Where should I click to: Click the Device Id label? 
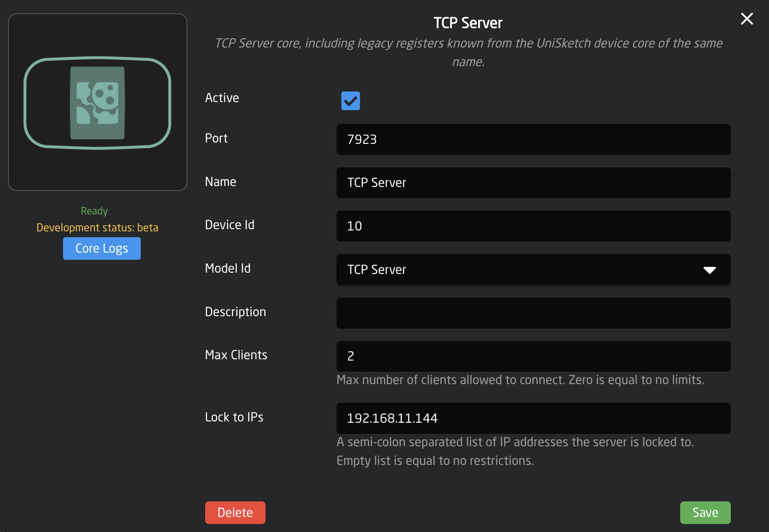pyautogui.click(x=230, y=225)
